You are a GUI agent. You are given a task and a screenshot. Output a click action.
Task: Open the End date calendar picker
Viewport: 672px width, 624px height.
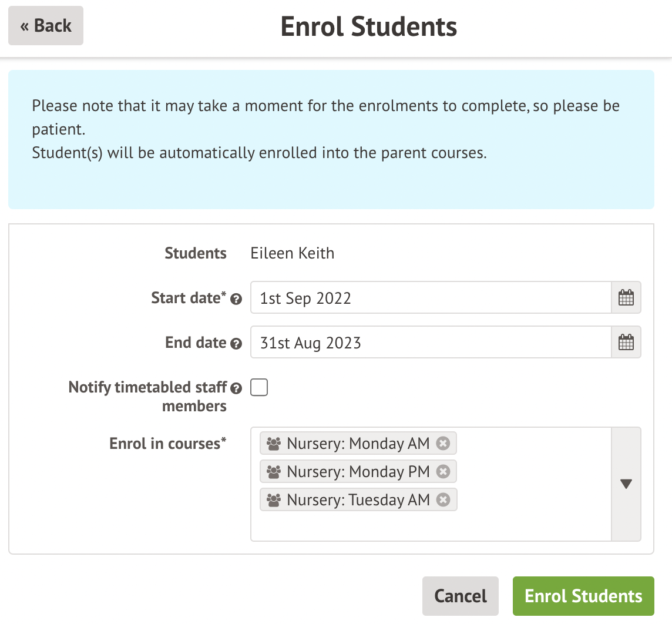tap(626, 343)
